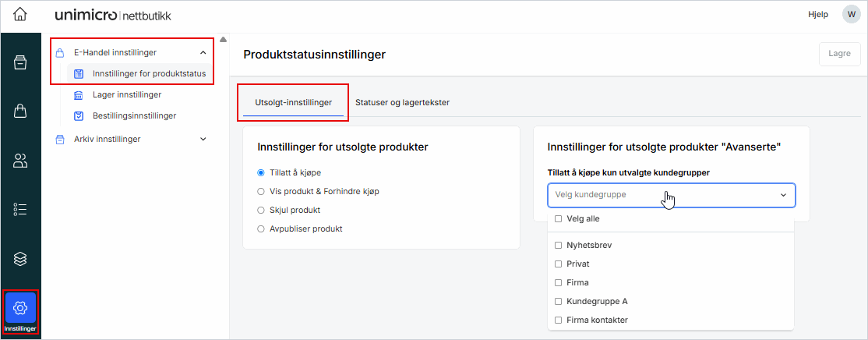
Task: Open the customers people sidebar icon
Action: click(x=20, y=161)
